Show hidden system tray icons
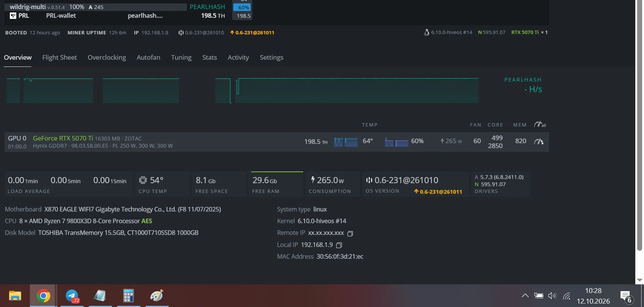The image size is (644, 307). pos(525,296)
